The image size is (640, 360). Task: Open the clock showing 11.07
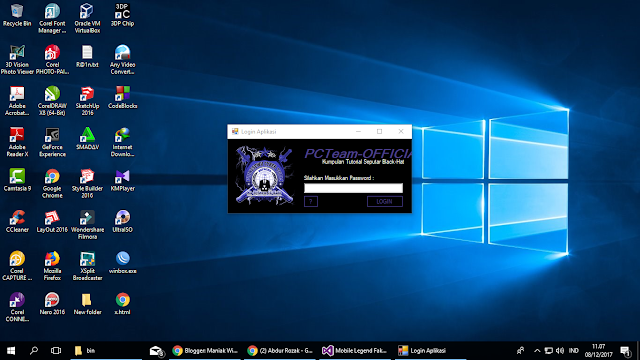(x=598, y=351)
